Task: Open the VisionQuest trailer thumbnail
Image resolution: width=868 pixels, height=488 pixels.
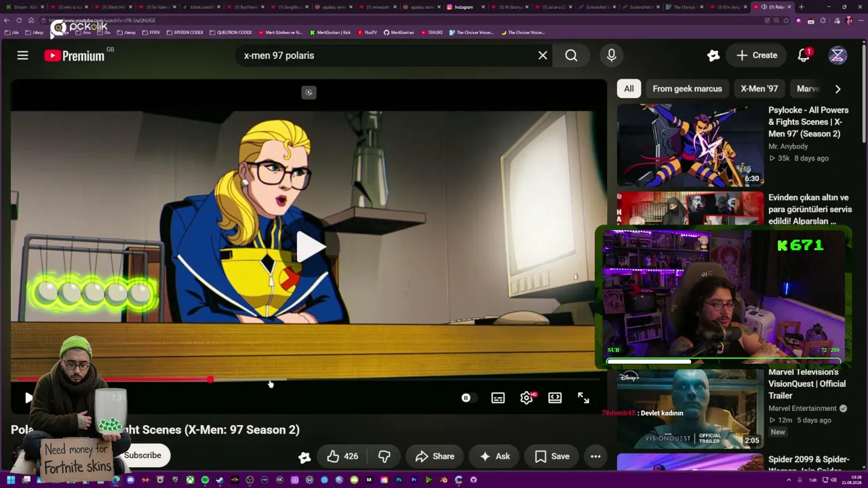Action: (690, 408)
